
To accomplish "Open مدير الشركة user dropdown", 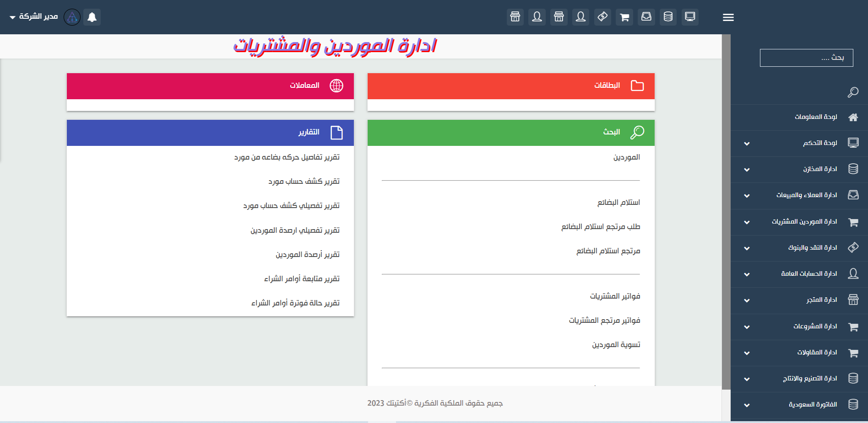I will [x=33, y=16].
